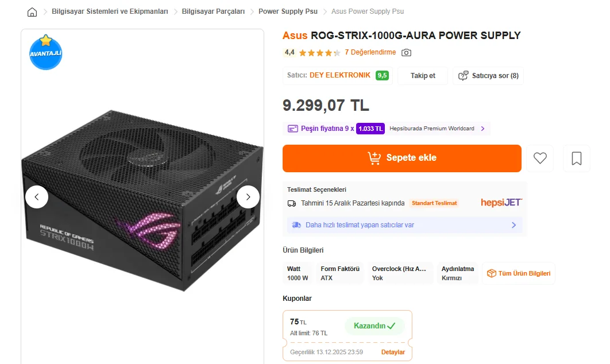Image resolution: width=610 pixels, height=364 pixels.
Task: Expand faster delivery sellers option
Action: coord(514,225)
